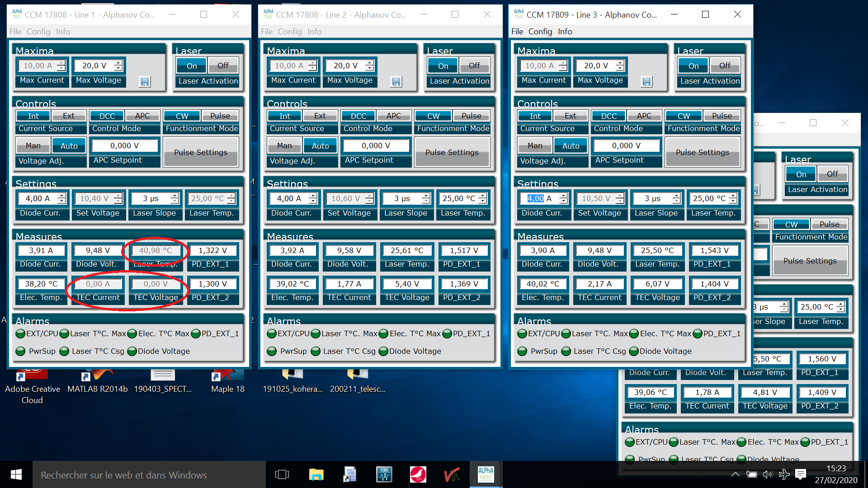Decrease Laser Temp. spinner in Line 2 Settings
This screenshot has width=868, height=488.
[483, 202]
